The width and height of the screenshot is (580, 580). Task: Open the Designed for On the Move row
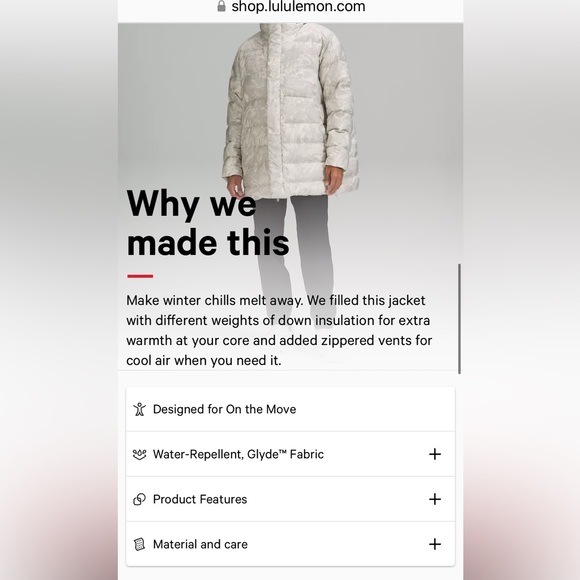tap(290, 409)
